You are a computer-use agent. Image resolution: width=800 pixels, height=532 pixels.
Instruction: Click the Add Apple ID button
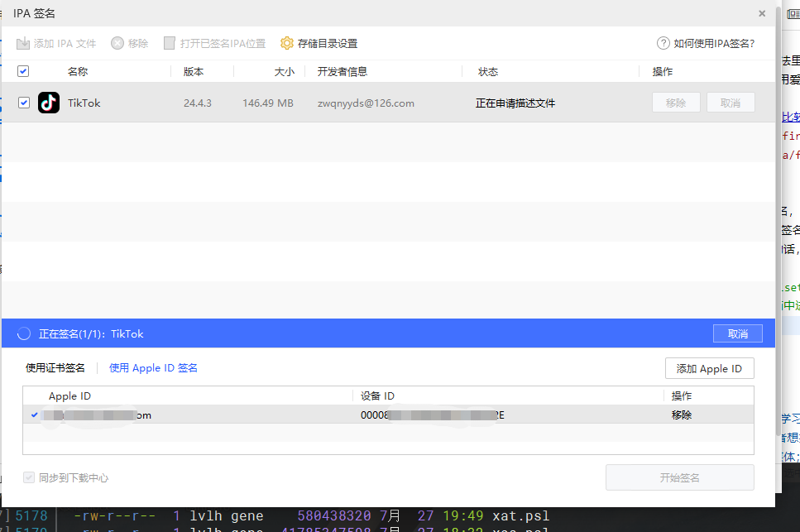[x=709, y=368]
